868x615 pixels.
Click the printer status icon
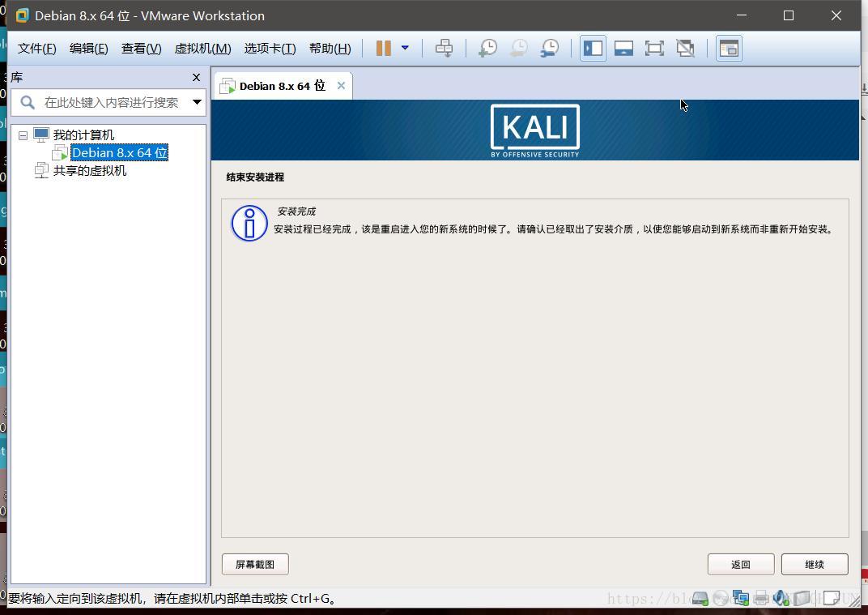(761, 598)
